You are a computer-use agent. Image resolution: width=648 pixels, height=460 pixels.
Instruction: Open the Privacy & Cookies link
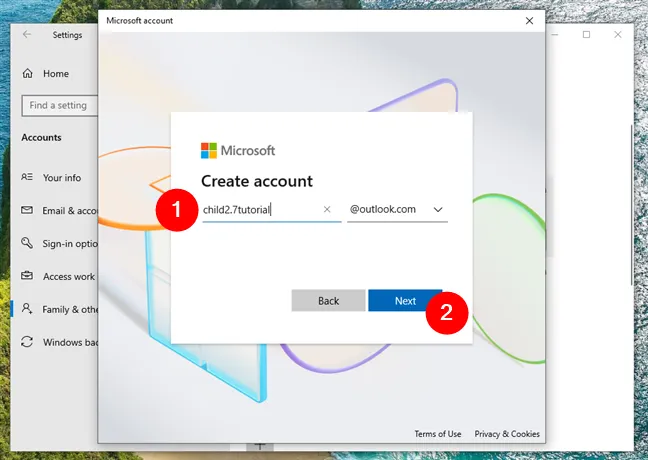[x=507, y=434]
